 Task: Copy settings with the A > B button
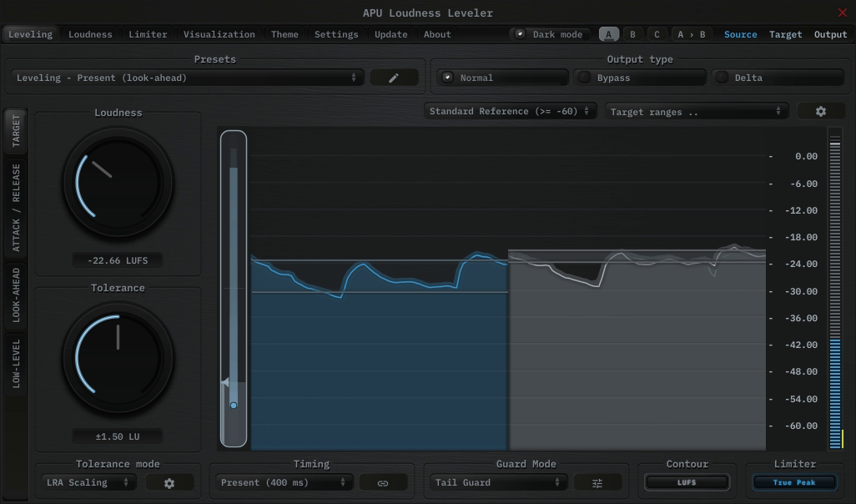click(x=689, y=34)
